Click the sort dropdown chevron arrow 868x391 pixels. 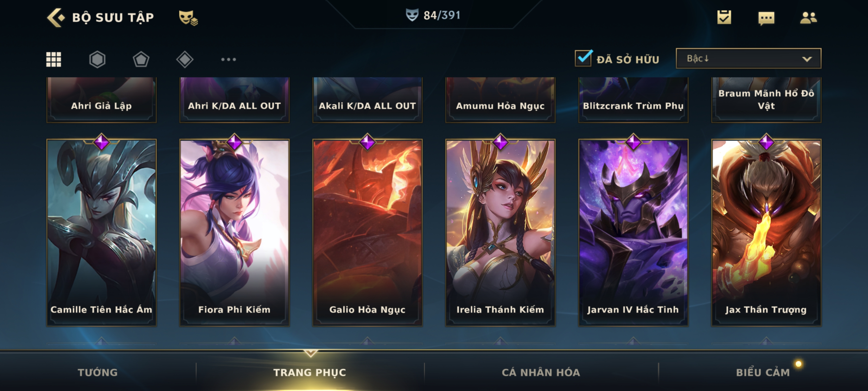(x=807, y=59)
